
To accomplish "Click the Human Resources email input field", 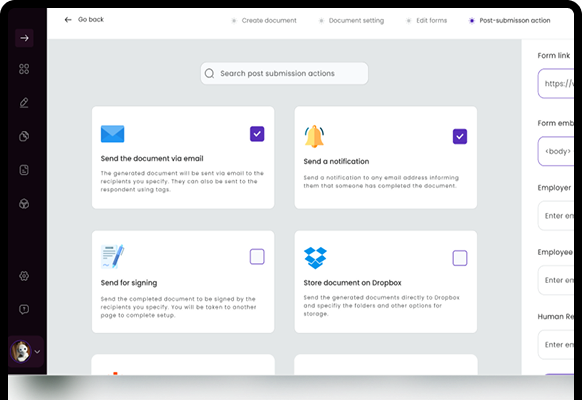I will coord(556,345).
